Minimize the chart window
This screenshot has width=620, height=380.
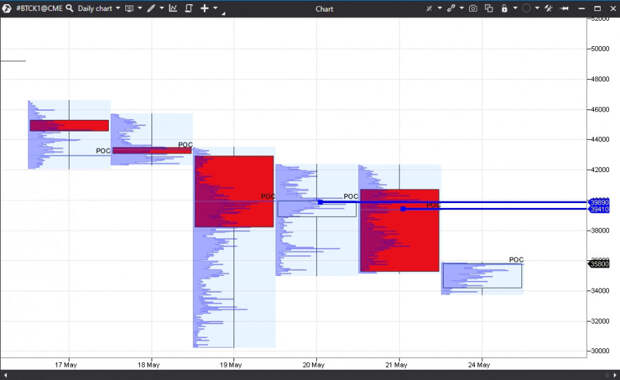click(x=581, y=9)
